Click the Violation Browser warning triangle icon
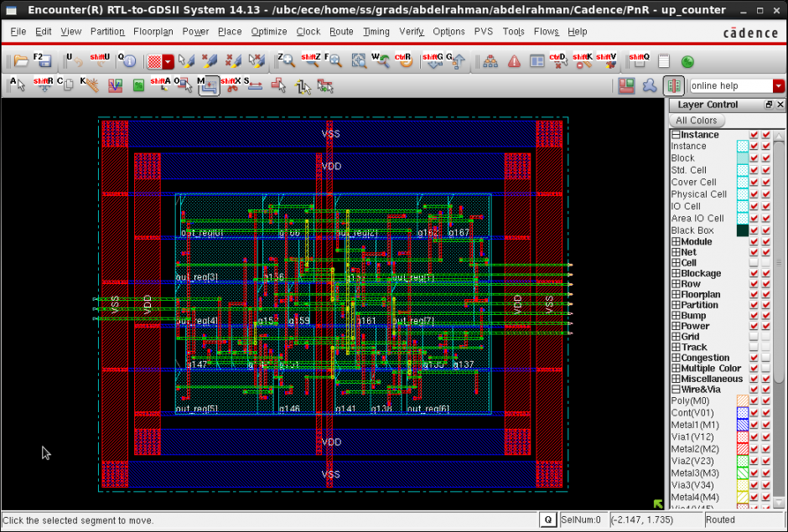Screen dimensions: 788x532 pos(513,62)
